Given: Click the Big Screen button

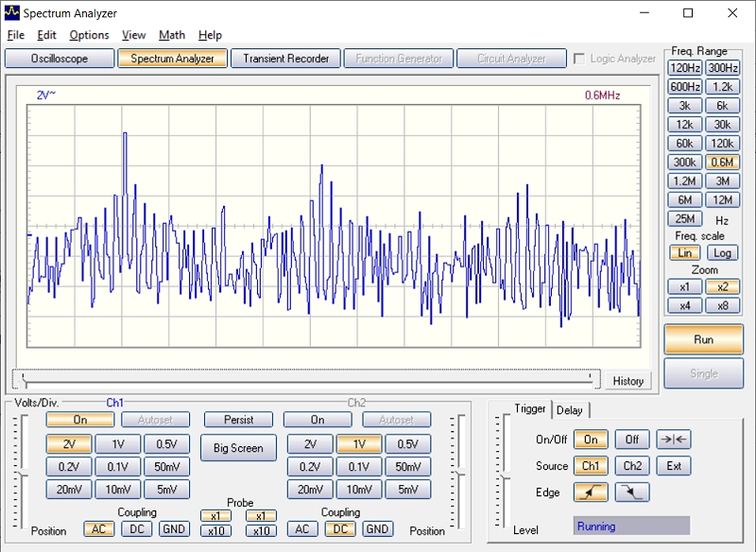Looking at the screenshot, I should click(238, 448).
